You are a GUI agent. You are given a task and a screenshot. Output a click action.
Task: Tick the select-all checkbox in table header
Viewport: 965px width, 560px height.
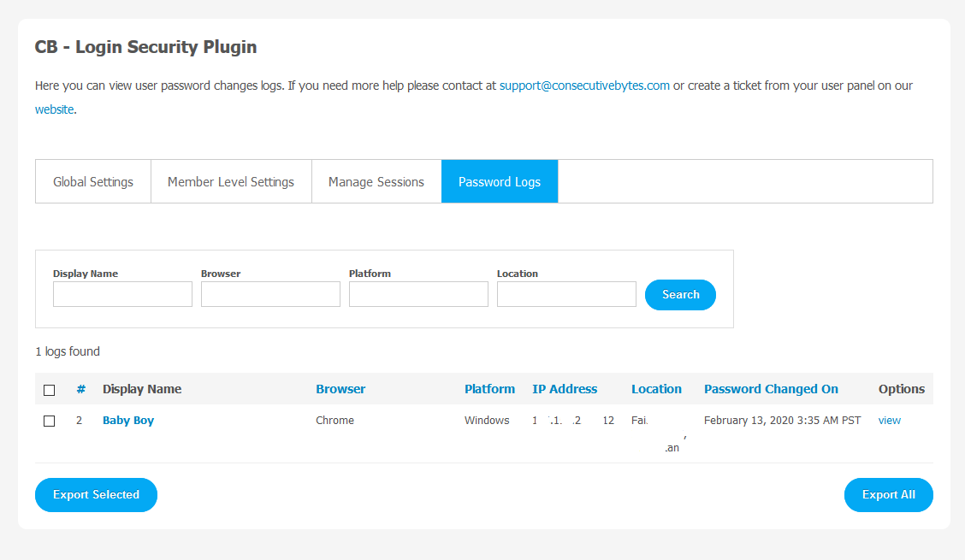coord(50,390)
